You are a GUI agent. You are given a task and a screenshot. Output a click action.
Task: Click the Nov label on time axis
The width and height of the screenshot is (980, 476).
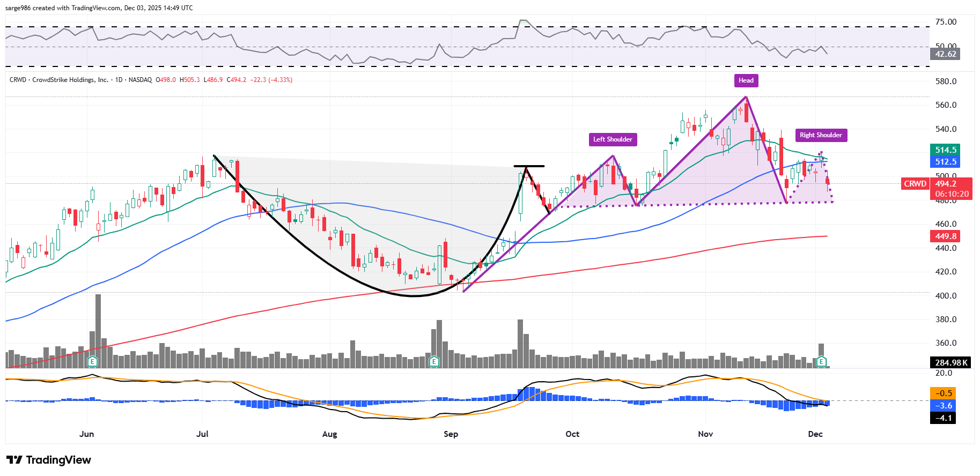pyautogui.click(x=705, y=434)
